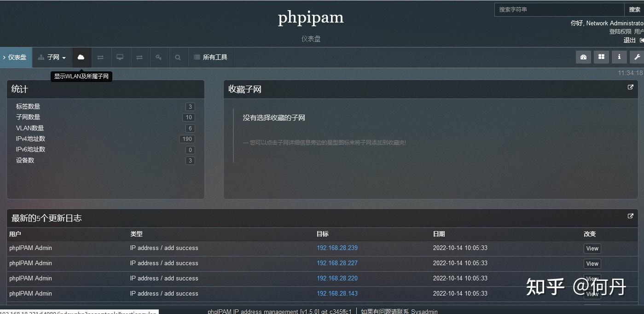Go to the 仪表盘 tab

coord(16,57)
